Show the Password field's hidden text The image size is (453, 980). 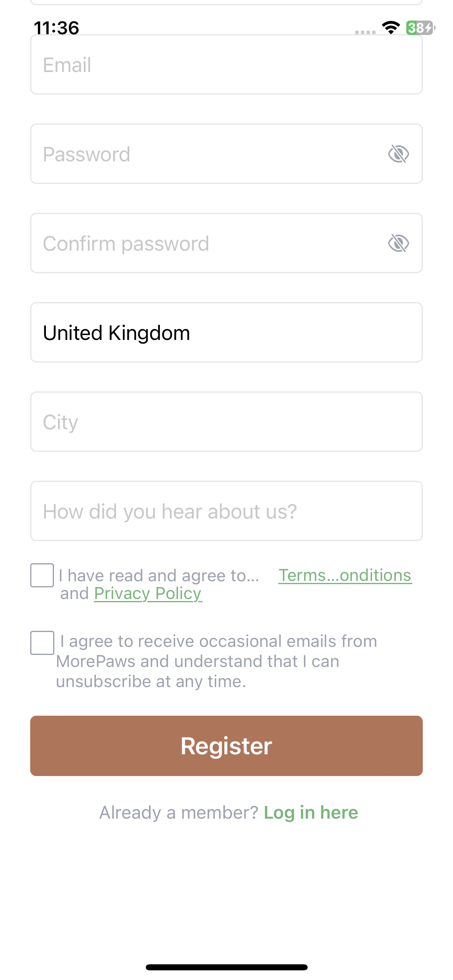tap(398, 154)
